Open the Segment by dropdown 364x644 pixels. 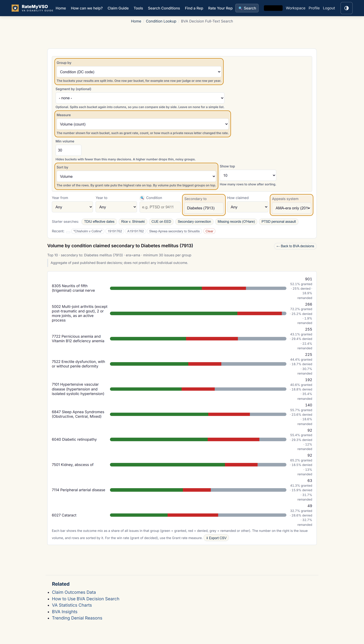[x=140, y=98]
